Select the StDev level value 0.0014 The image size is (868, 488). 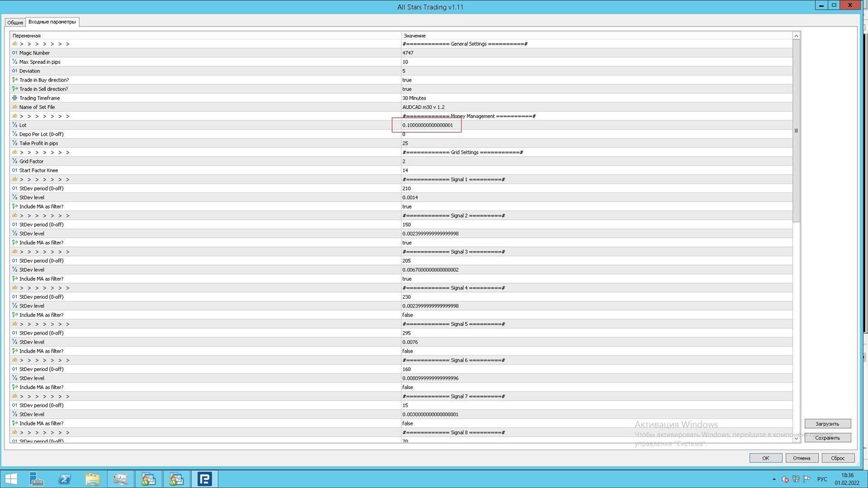pyautogui.click(x=410, y=197)
